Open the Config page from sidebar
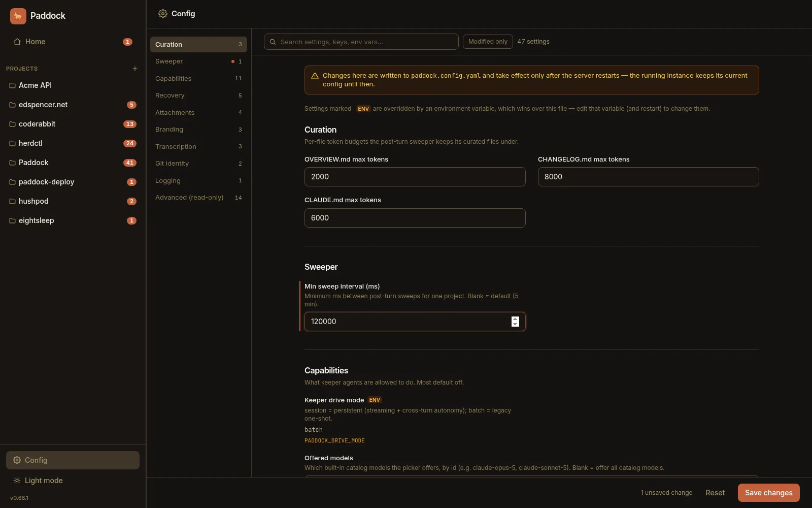This screenshot has height=508, width=812. [73, 460]
